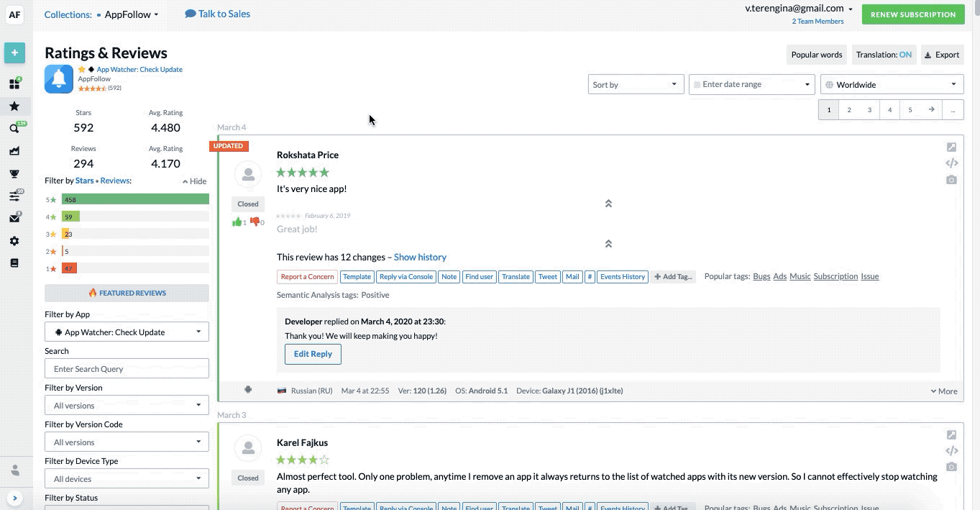Go to page 2
Viewport: 980px width, 510px height.
tap(849, 109)
